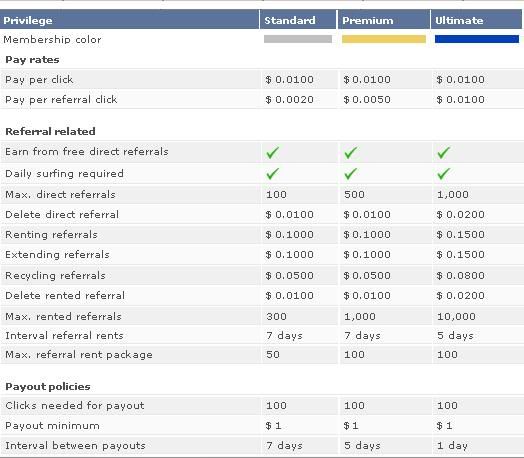Click the Premium checkmark for daily surfing required
524x458 pixels.
pyautogui.click(x=351, y=174)
